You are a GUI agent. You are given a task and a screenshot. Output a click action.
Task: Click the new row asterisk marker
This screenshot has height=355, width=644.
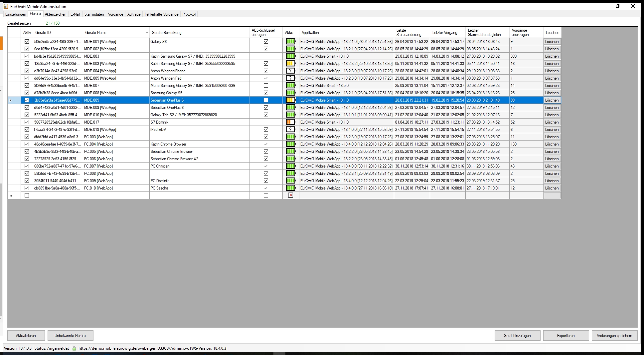tap(11, 196)
